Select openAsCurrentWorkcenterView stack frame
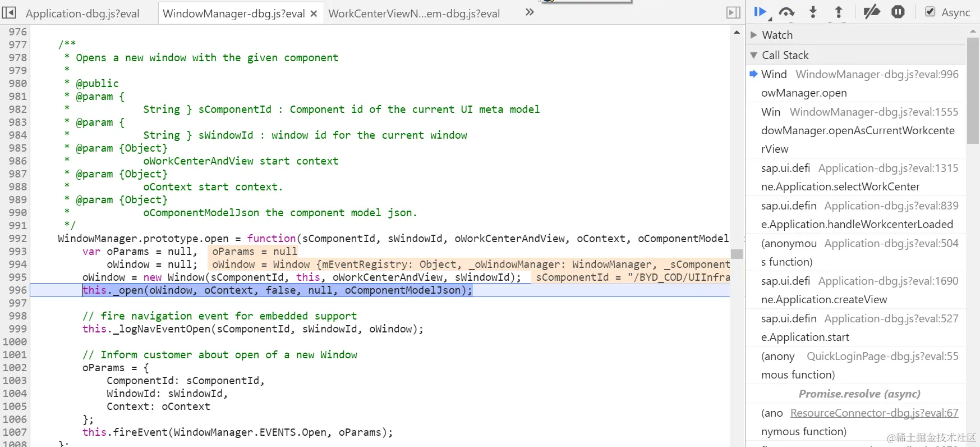Image resolution: width=980 pixels, height=447 pixels. pos(855,130)
